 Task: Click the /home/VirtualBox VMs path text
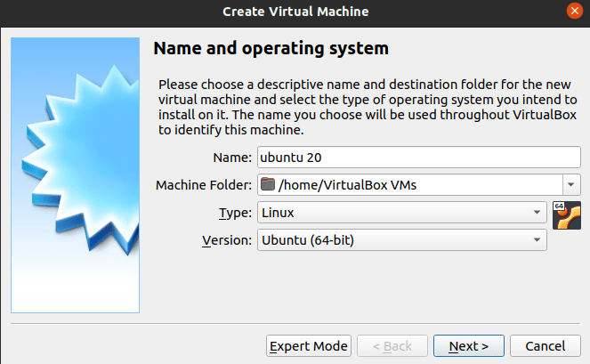[x=347, y=185]
